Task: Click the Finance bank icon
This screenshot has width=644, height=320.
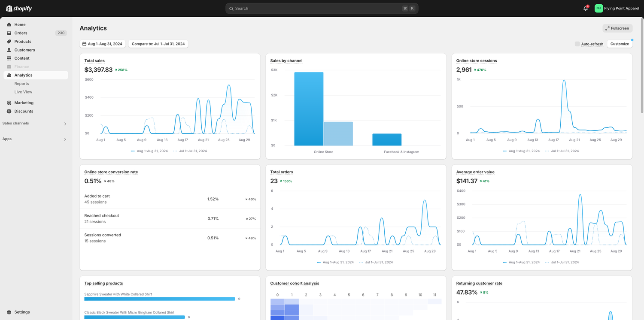Action: (x=9, y=66)
